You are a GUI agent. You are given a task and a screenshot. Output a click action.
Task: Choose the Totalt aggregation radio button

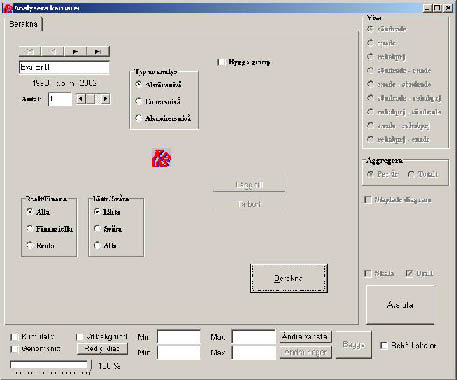click(411, 174)
